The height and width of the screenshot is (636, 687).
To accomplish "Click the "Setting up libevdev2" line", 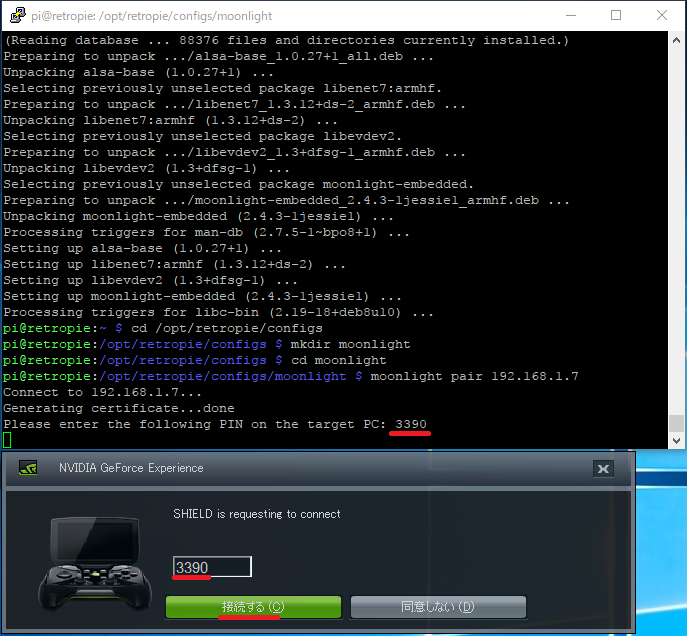I will [150, 280].
